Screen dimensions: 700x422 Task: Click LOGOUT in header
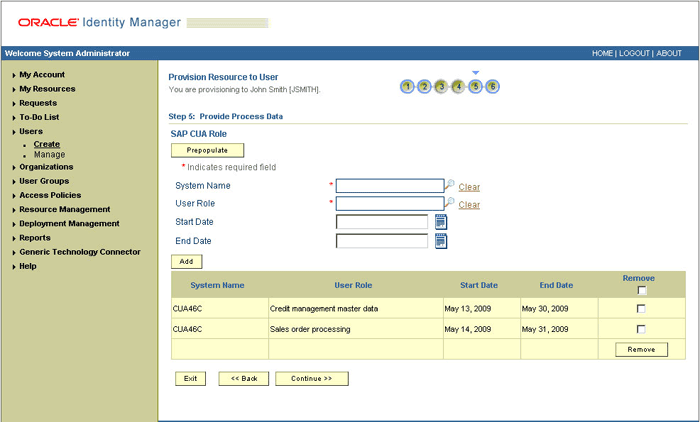coord(634,53)
